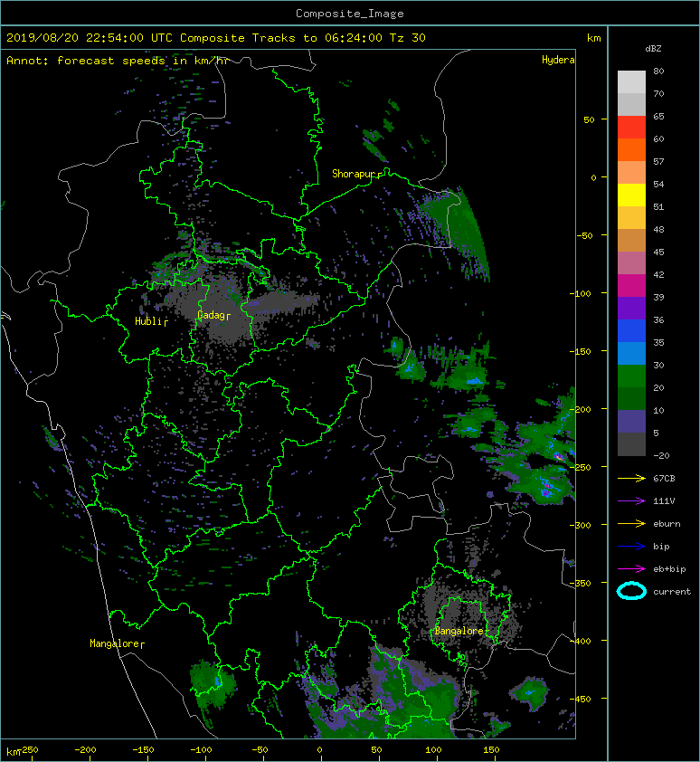The width and height of the screenshot is (700, 762).
Task: Select the magenta 39–42 dBZ swatch
Action: 631,285
